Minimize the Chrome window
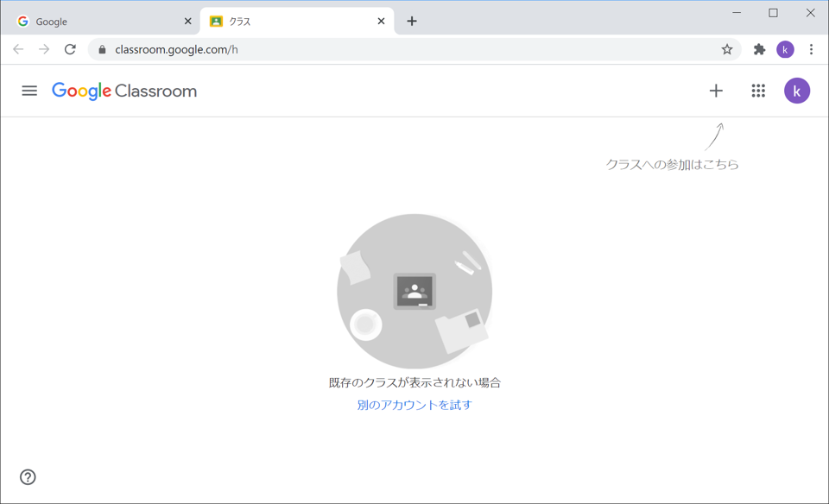This screenshot has width=829, height=504. (x=737, y=13)
